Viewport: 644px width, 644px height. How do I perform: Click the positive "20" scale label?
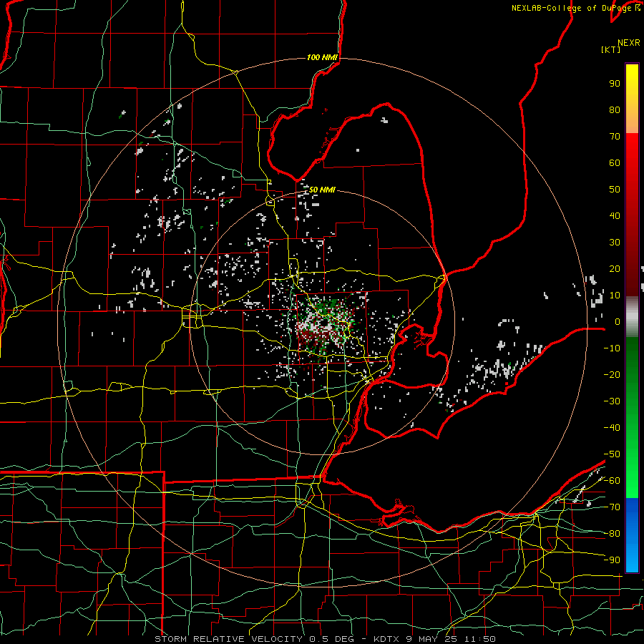615,268
